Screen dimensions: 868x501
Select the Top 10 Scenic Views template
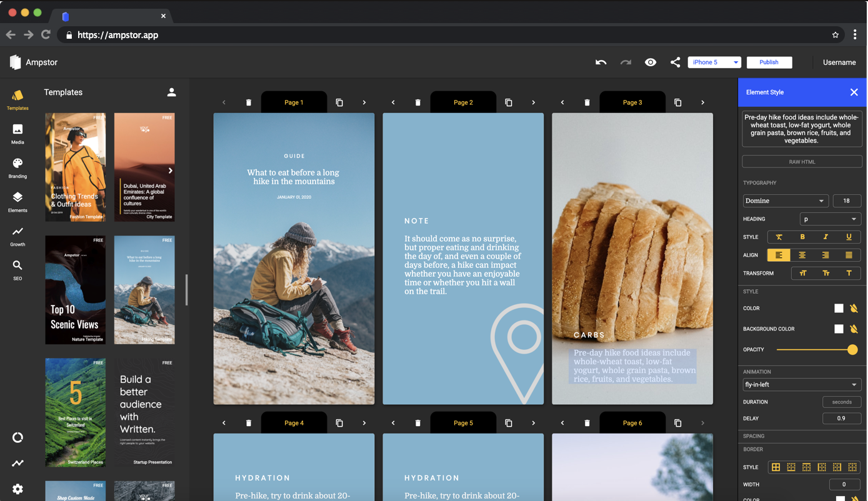point(75,290)
